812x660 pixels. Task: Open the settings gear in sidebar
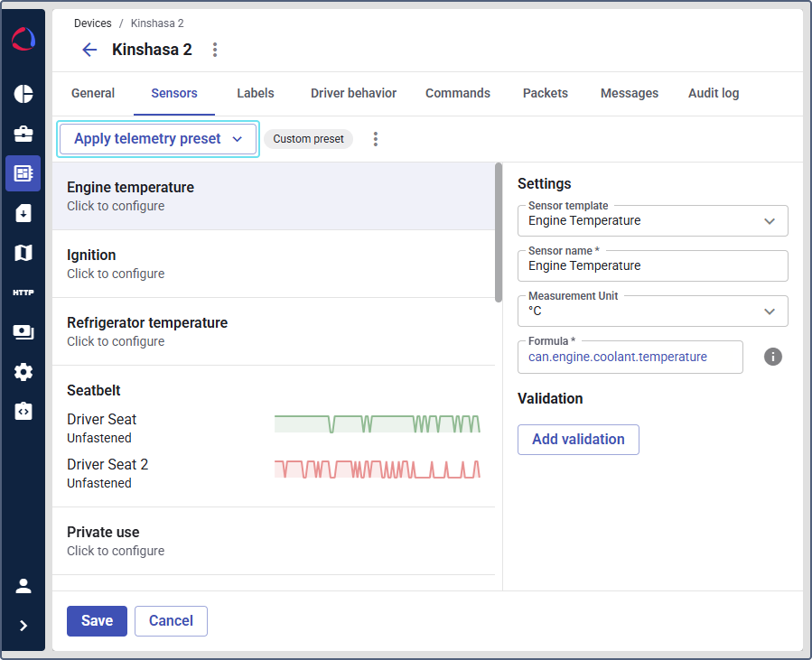(x=23, y=372)
